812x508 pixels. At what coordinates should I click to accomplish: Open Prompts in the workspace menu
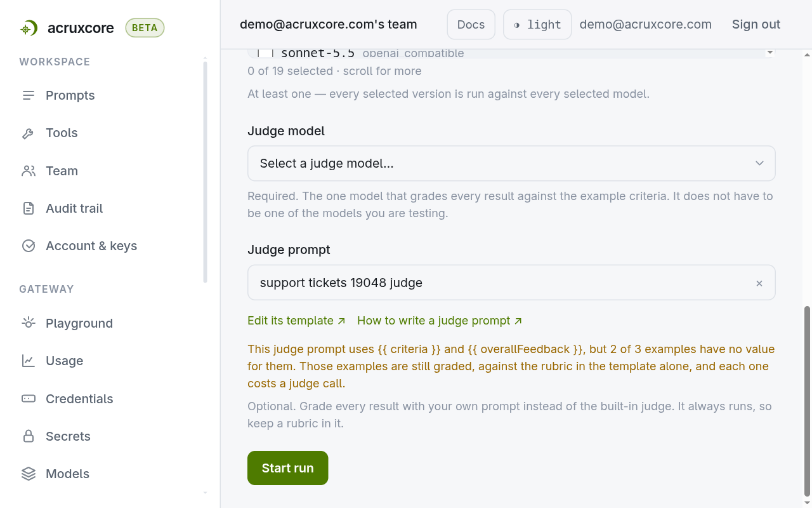pos(70,95)
